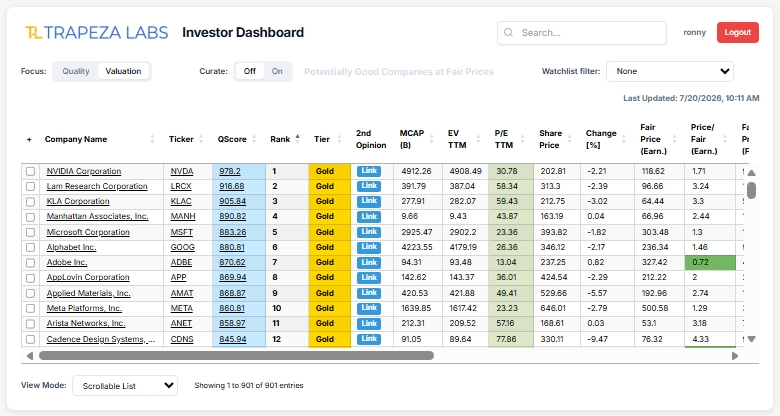The width and height of the screenshot is (780, 416).
Task: Sort by EV TTM column arrows
Action: (x=478, y=139)
